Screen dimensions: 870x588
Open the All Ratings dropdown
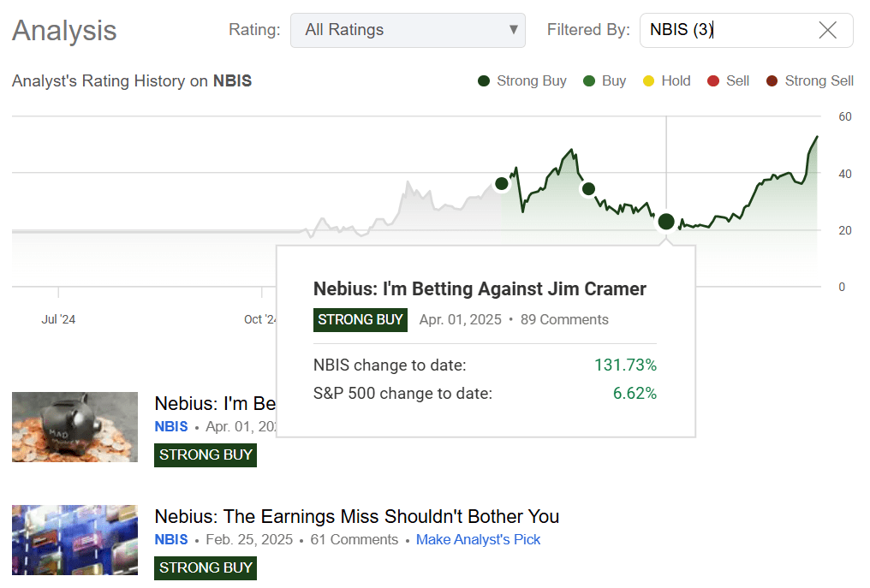(408, 30)
